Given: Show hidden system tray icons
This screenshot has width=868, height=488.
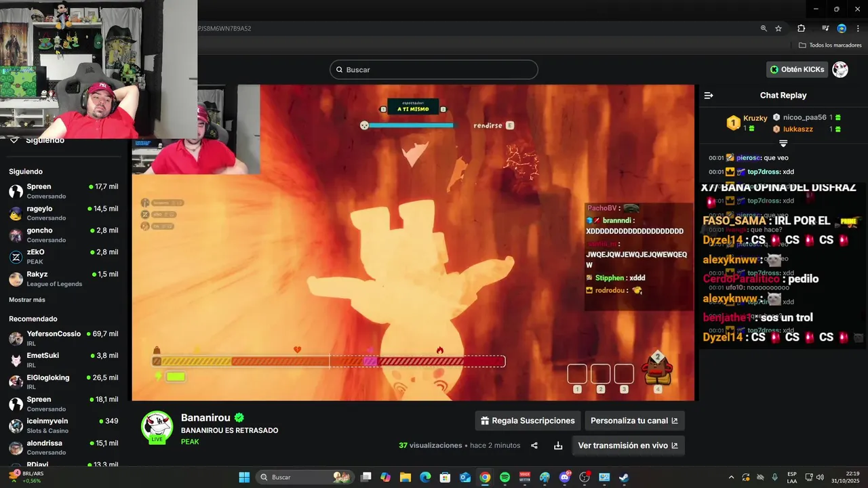Looking at the screenshot, I should (x=731, y=477).
